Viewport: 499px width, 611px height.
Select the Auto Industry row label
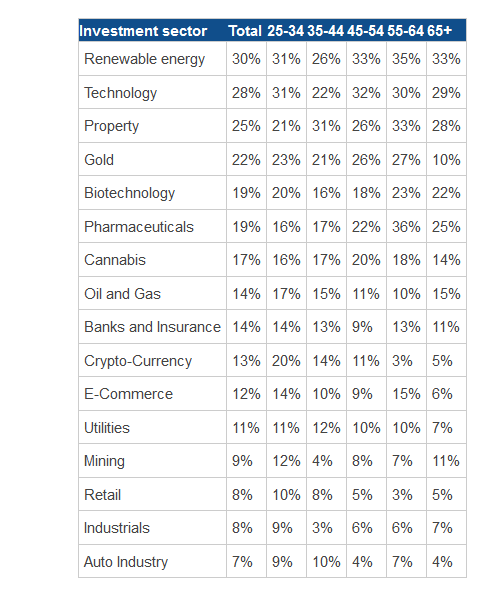(x=126, y=562)
